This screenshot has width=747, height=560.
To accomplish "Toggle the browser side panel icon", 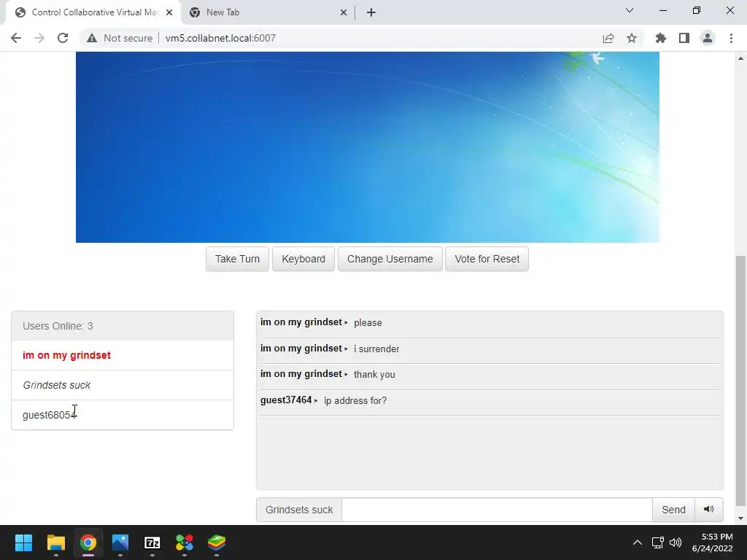I will pos(684,38).
